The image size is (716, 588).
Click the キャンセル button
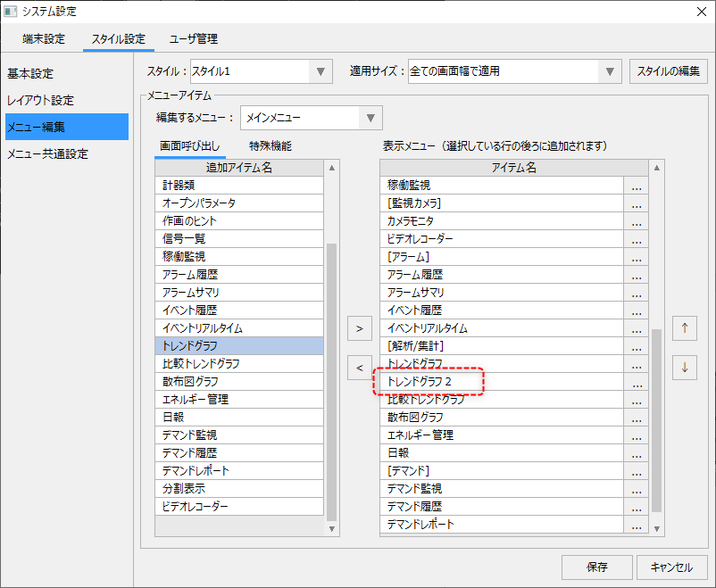pyautogui.click(x=671, y=567)
